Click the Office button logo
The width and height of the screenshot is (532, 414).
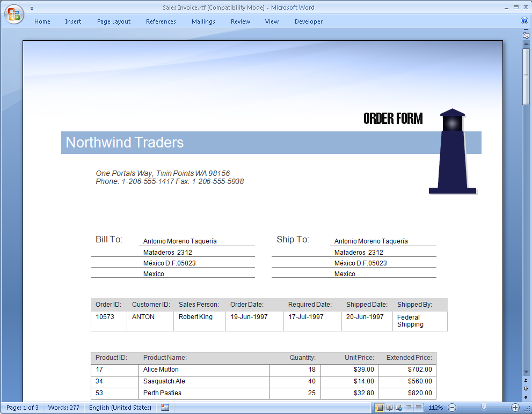coord(14,14)
